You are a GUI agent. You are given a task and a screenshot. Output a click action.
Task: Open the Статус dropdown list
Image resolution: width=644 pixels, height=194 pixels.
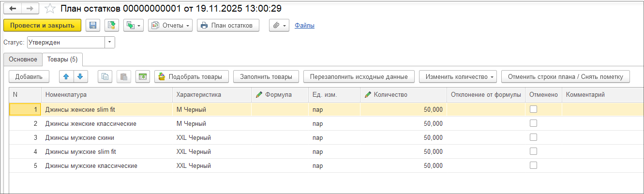click(110, 43)
